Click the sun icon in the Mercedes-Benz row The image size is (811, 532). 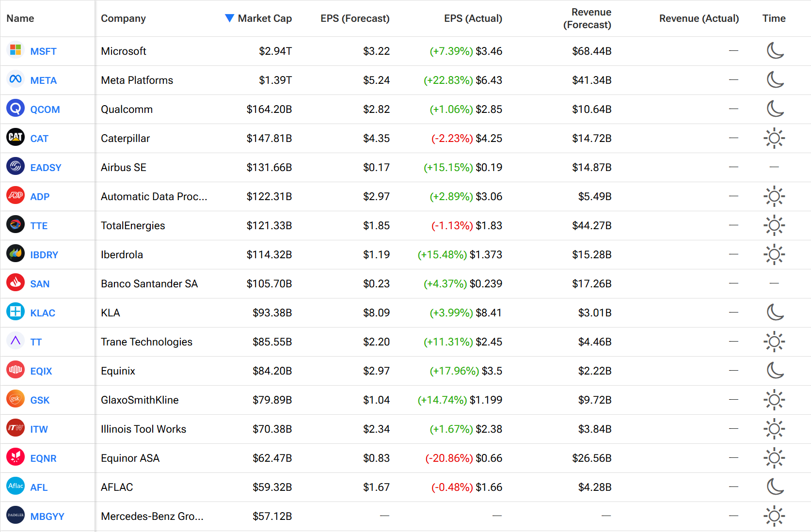click(x=774, y=516)
